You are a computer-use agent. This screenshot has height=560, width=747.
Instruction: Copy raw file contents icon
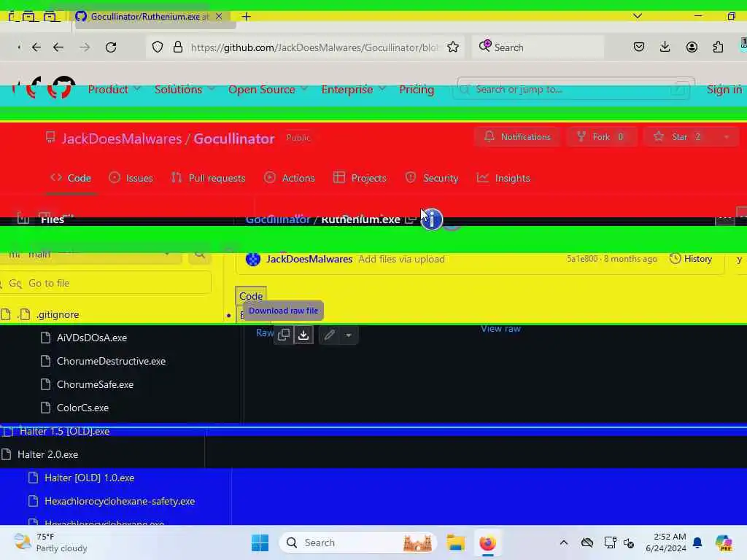coord(284,335)
